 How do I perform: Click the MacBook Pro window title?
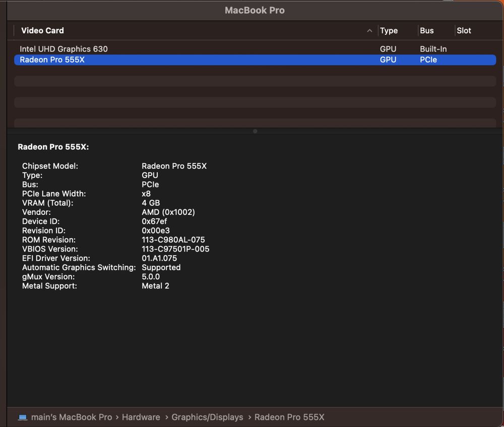point(255,10)
